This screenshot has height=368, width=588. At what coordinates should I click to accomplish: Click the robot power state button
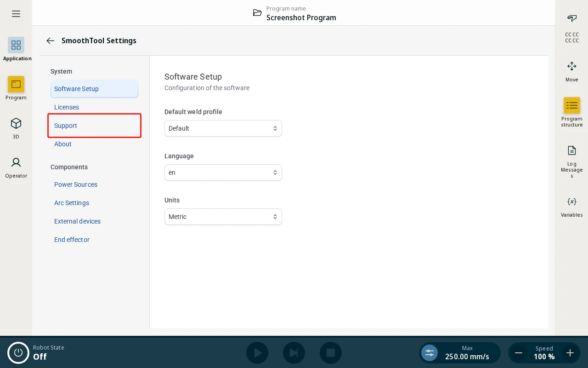click(18, 353)
